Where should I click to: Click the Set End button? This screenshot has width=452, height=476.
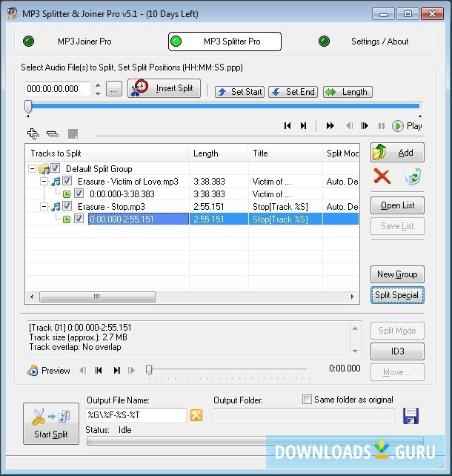coord(293,92)
